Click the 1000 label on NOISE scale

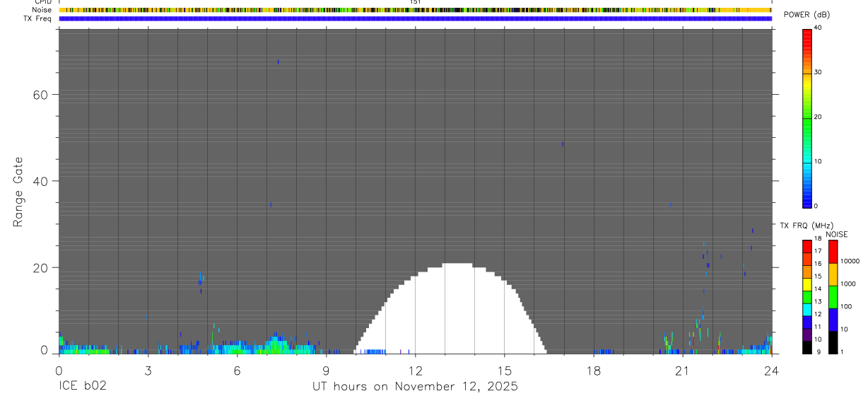848,284
